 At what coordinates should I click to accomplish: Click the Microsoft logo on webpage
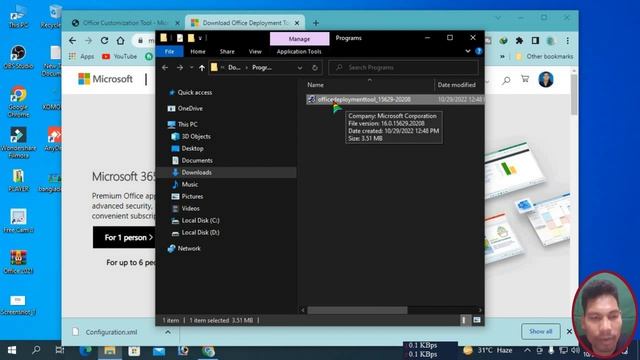point(105,79)
